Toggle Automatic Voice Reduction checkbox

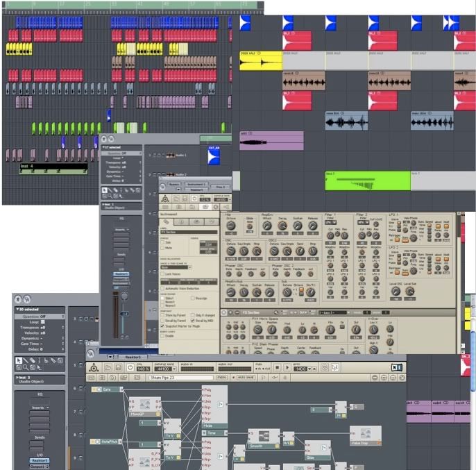pyautogui.click(x=162, y=288)
